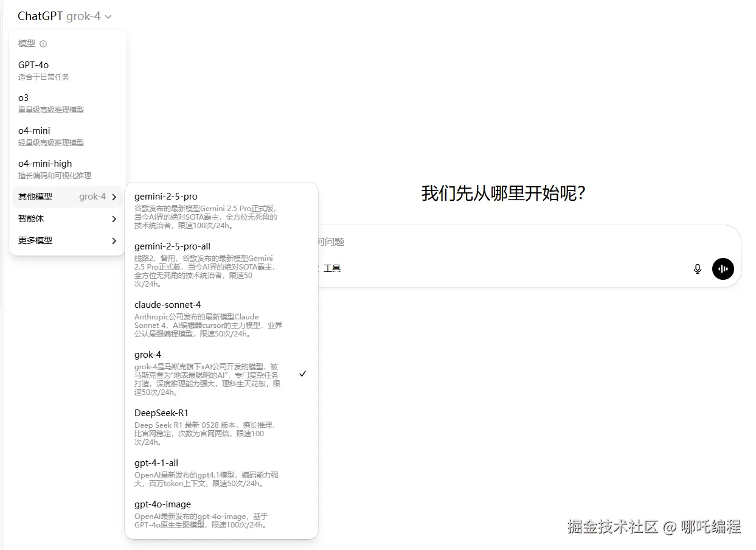Click the microphone dictation icon
Image resolution: width=756 pixels, height=550 pixels.
pyautogui.click(x=698, y=268)
